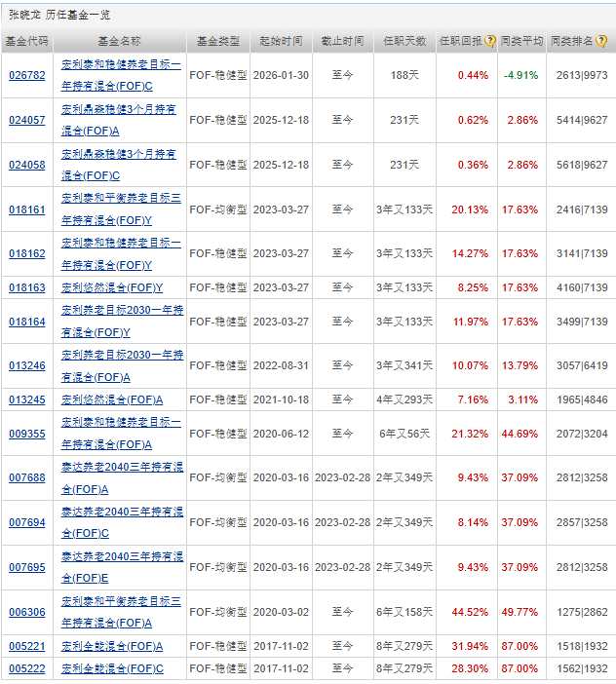Viewport: 616px width, 684px height.
Task: Select the 2020-03-02 start date cell
Action: 281,612
